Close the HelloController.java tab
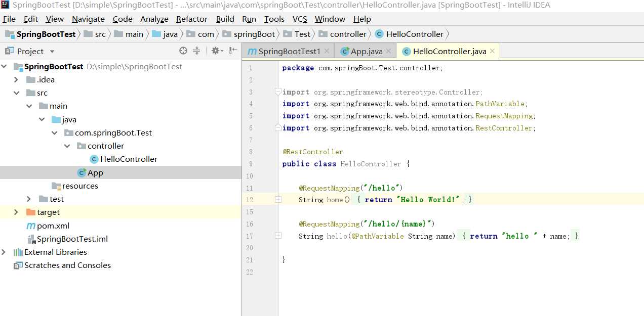The image size is (644, 316). (492, 51)
